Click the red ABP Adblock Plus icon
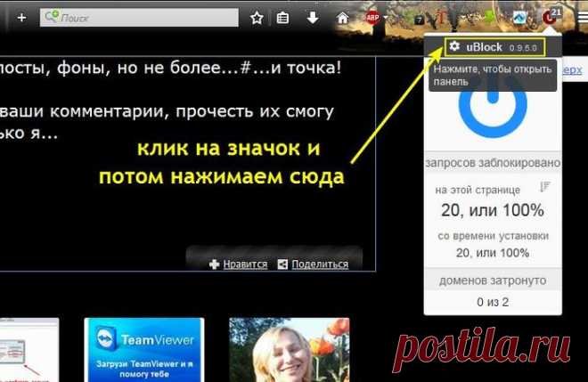The image size is (588, 382). coord(372,17)
